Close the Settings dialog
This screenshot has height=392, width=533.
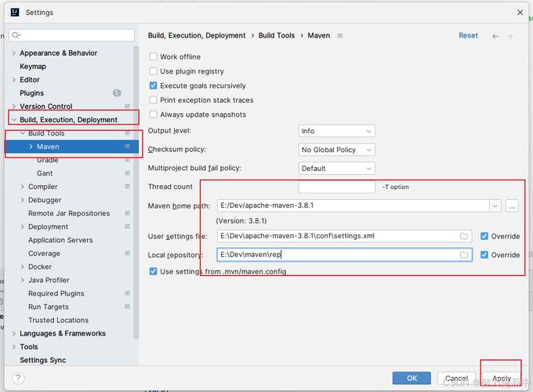point(520,13)
